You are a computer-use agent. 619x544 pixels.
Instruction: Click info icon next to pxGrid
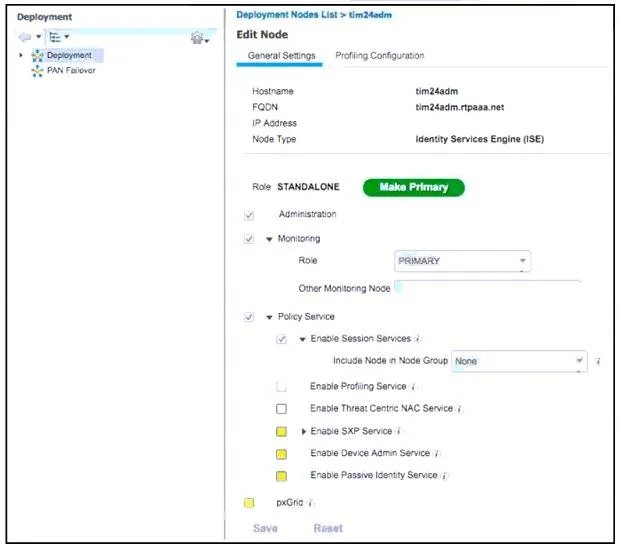(310, 503)
